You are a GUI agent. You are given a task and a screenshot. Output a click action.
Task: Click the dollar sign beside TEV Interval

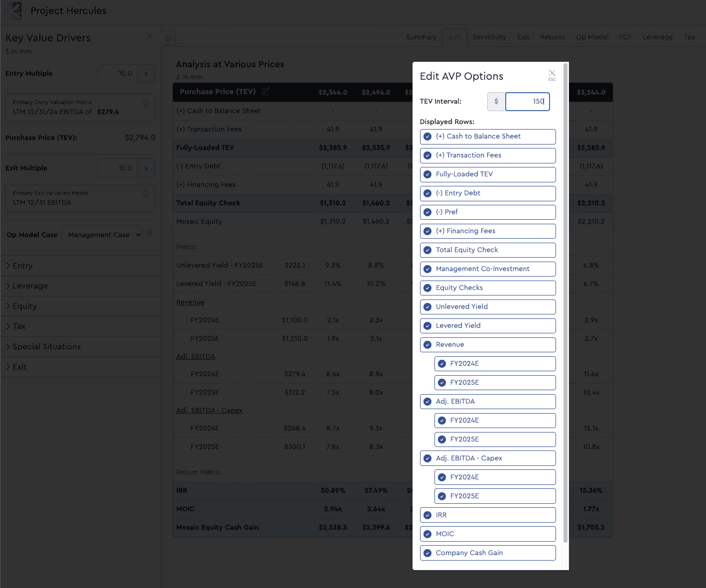(496, 102)
